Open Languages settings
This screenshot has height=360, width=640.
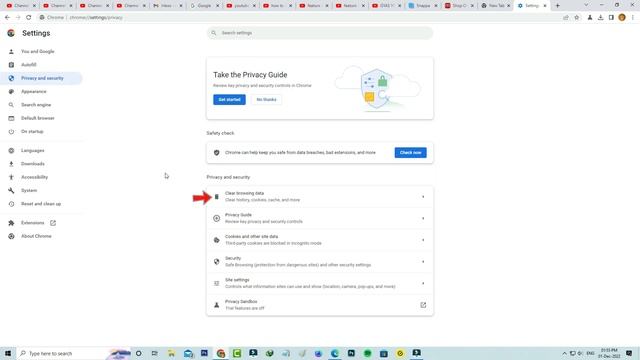click(33, 151)
